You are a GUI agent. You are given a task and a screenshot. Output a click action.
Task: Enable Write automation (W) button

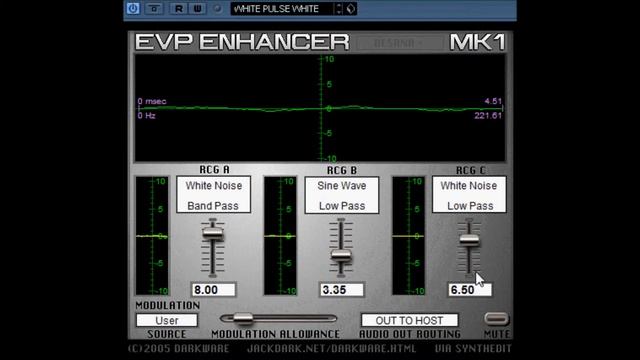(x=198, y=9)
